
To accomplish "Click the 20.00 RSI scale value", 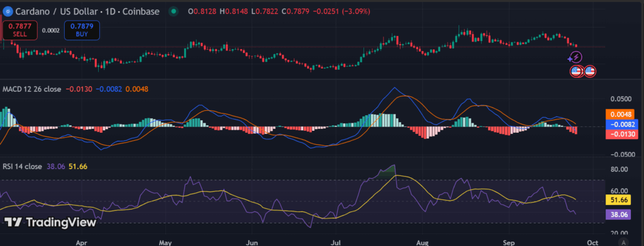I will click(619, 233).
